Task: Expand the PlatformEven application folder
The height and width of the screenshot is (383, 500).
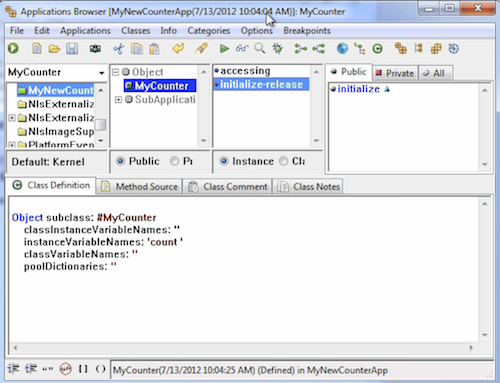Action: tap(12, 145)
